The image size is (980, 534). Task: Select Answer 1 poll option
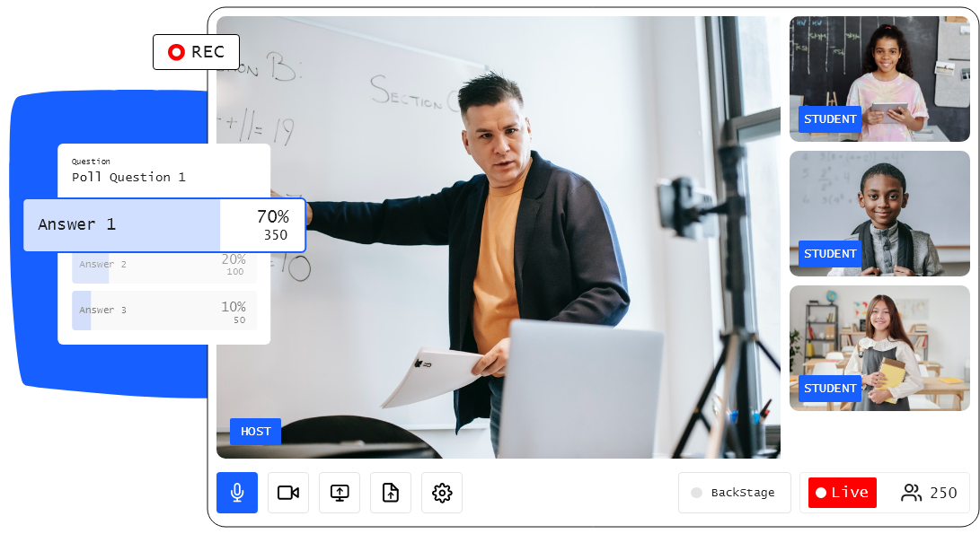(x=76, y=224)
